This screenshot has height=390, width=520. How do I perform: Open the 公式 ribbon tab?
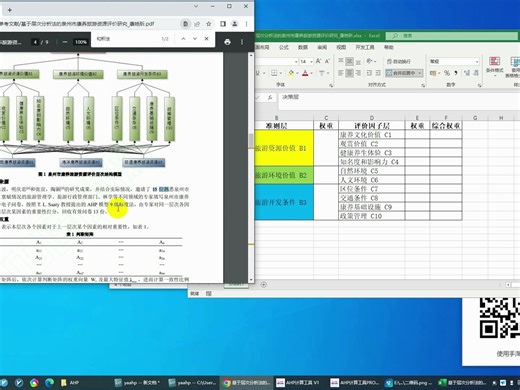coord(284,47)
